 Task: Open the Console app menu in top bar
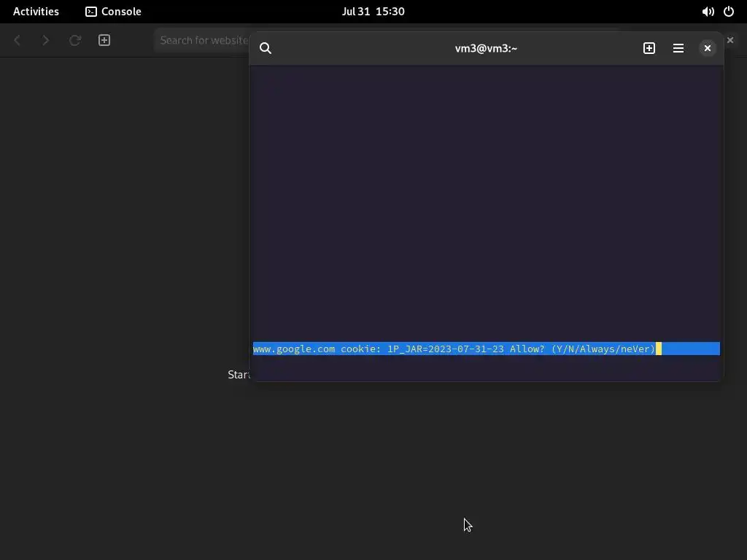tap(113, 12)
